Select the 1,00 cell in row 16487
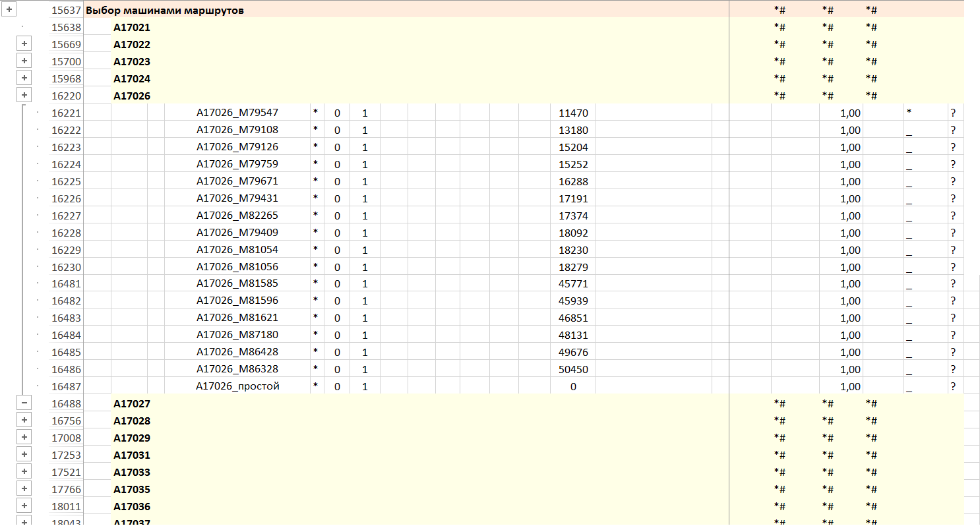Screen dimensions: 980x526 coord(849,387)
